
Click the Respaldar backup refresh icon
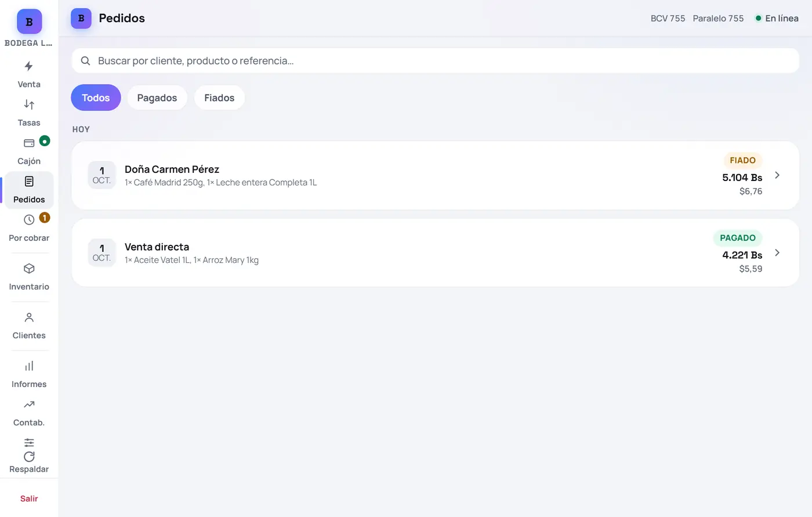point(29,457)
